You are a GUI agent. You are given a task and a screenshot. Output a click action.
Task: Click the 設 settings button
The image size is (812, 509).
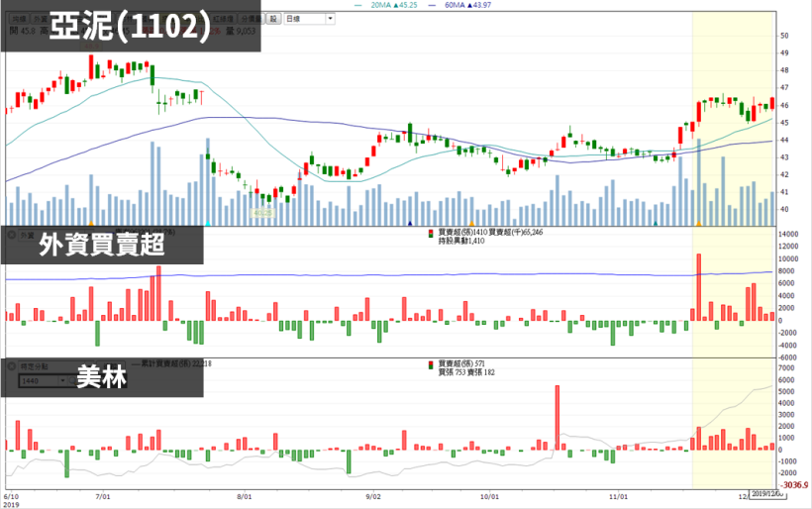(x=273, y=19)
